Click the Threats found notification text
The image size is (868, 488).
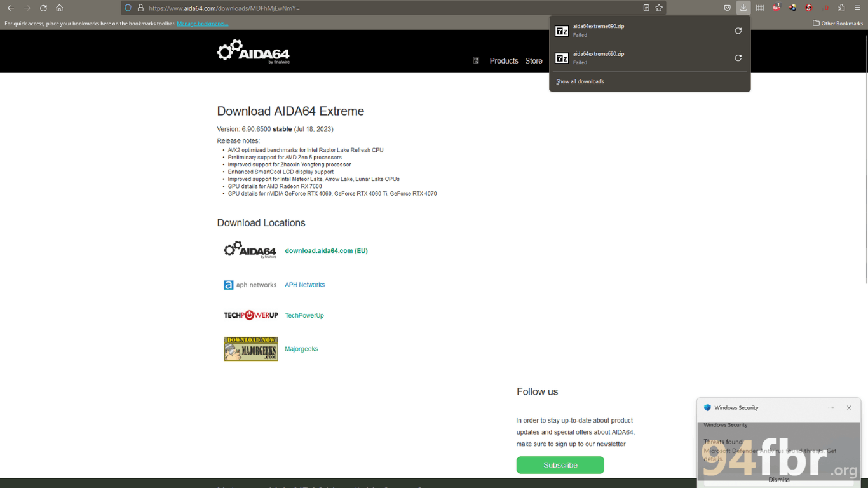[723, 442]
